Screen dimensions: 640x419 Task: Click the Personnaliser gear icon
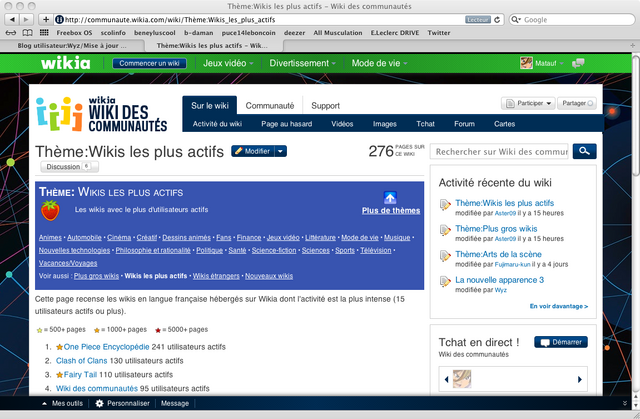tap(99, 403)
